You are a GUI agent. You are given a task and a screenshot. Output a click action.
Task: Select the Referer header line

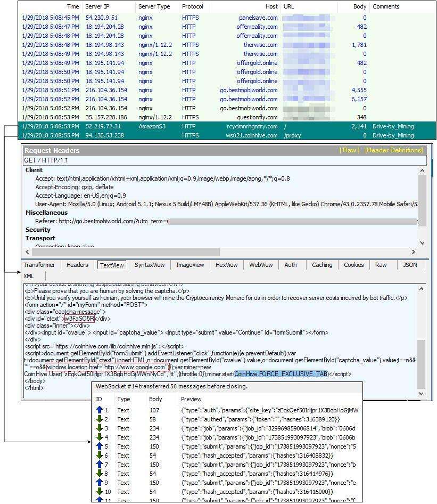coord(226,221)
